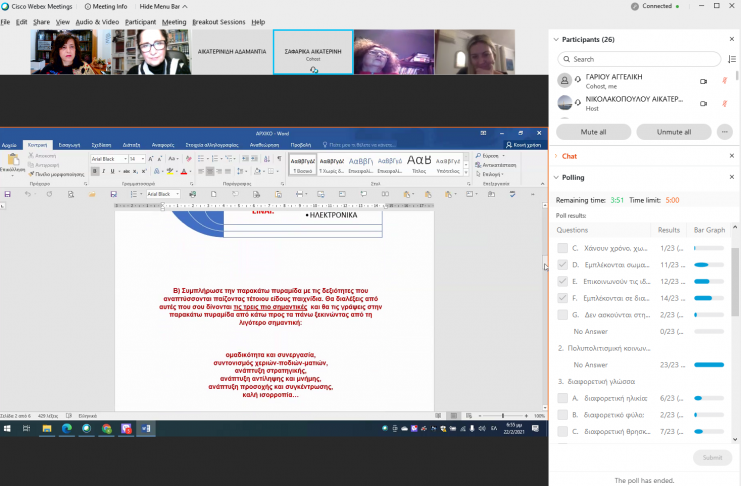Collapse the Polling panel section
741x486 pixels.
coord(556,178)
